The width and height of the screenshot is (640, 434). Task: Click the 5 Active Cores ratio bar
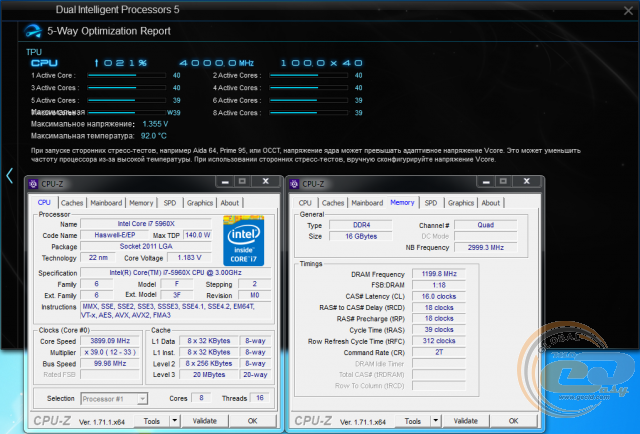coord(127,100)
